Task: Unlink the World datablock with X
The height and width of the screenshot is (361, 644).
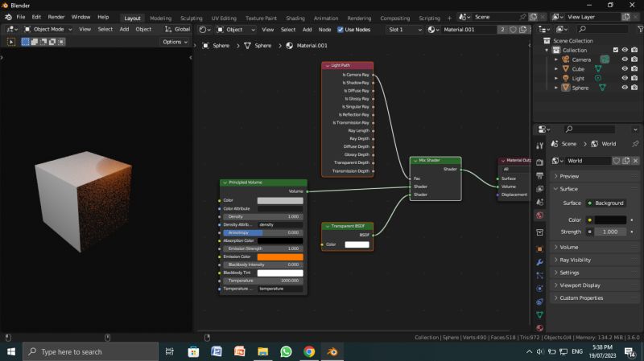Action: [635, 161]
